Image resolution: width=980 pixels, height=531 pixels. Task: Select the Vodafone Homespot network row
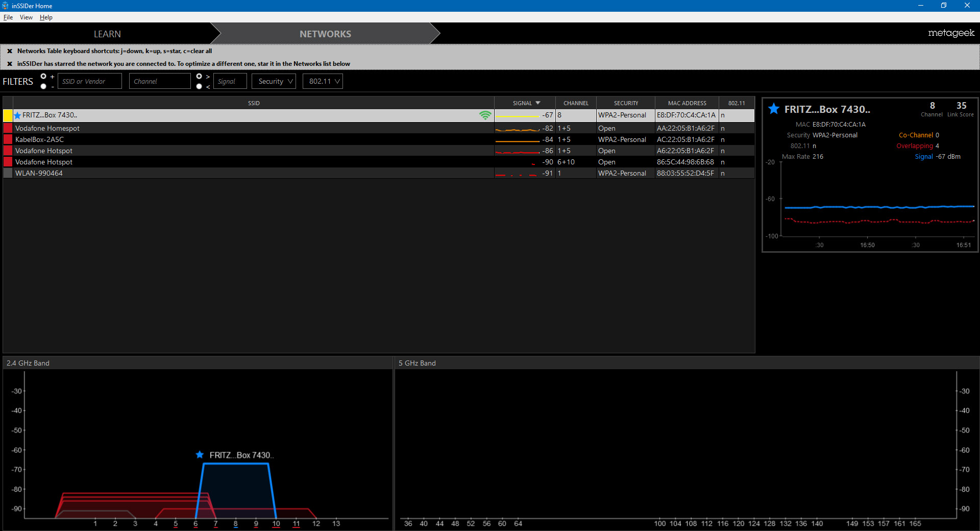point(379,128)
